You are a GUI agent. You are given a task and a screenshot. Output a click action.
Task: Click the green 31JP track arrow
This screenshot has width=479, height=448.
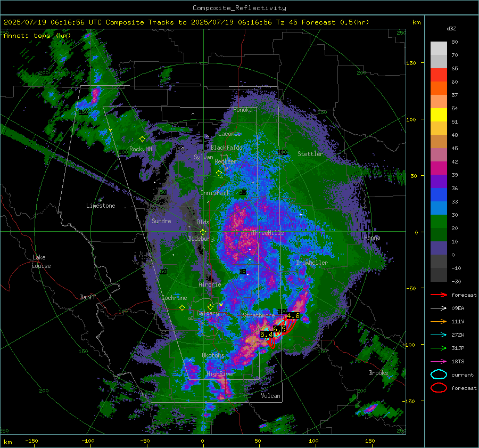439,348
